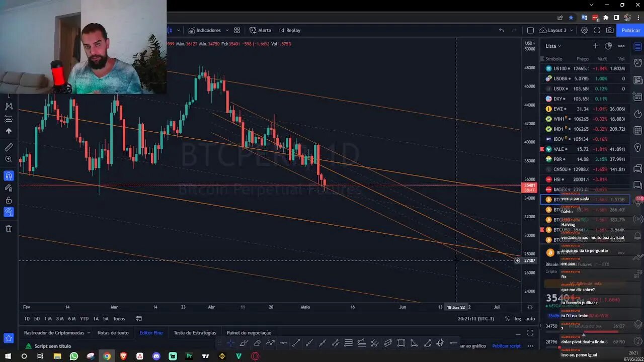Open Discord from the taskbar

coord(156,356)
